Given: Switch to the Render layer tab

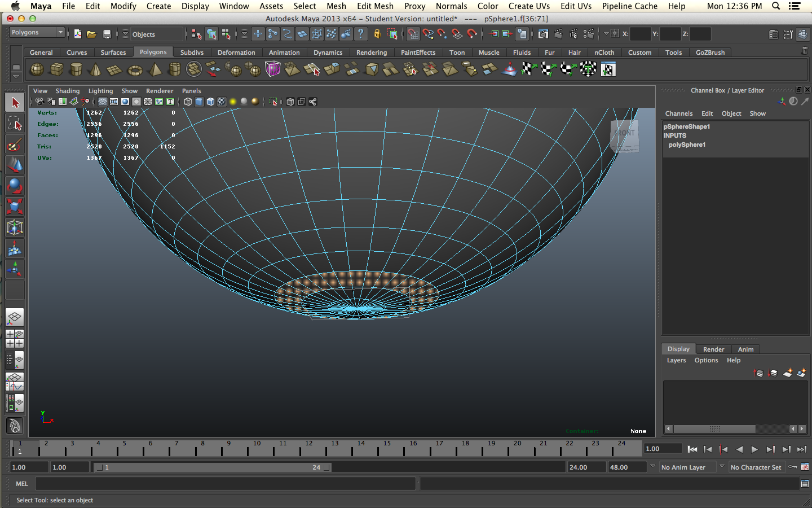Looking at the screenshot, I should (713, 349).
